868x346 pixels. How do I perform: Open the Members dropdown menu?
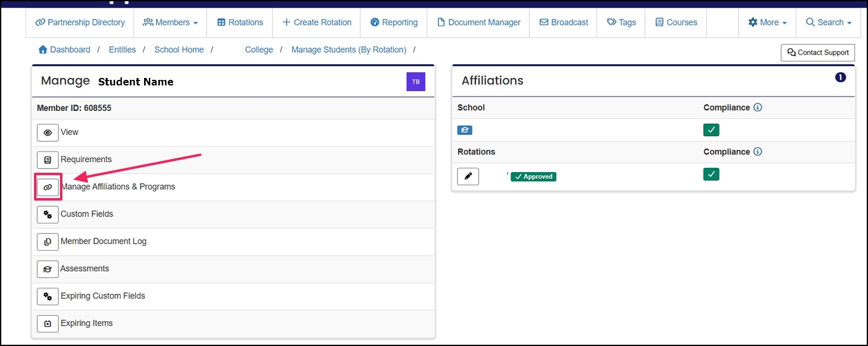[171, 22]
